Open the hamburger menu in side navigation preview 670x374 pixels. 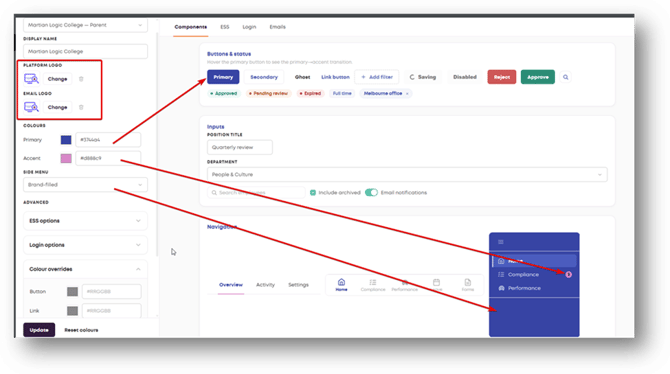pyautogui.click(x=501, y=242)
